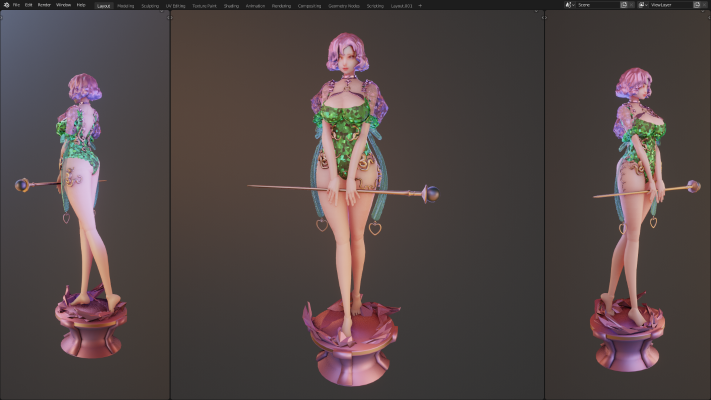Image resolution: width=711 pixels, height=400 pixels.
Task: Click the Blender logo icon
Action: (x=5, y=5)
